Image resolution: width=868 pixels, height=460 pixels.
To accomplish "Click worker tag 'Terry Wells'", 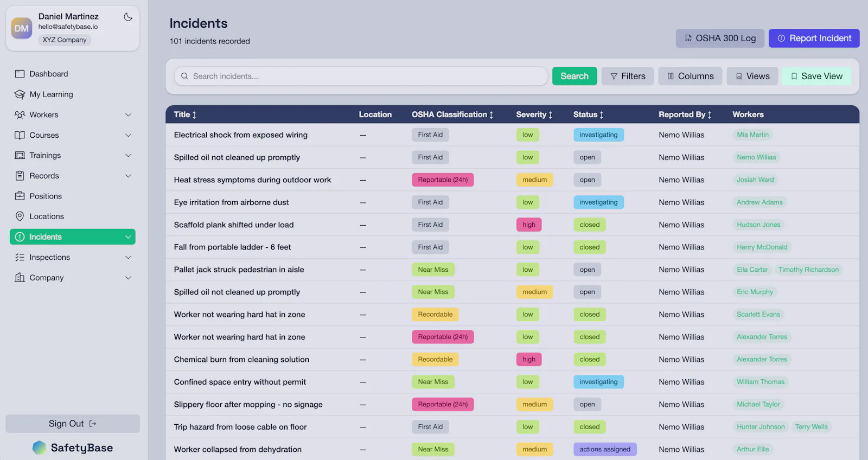I will (x=811, y=427).
